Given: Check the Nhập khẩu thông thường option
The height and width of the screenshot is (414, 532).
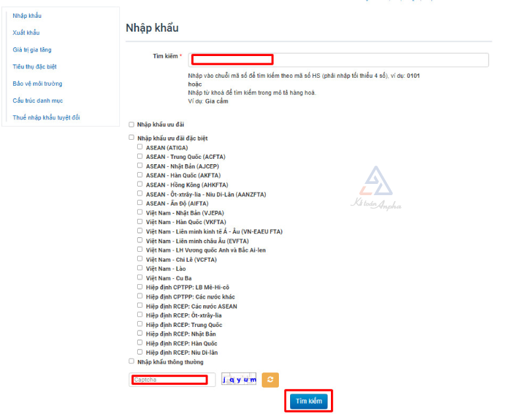Looking at the screenshot, I should click(x=131, y=361).
